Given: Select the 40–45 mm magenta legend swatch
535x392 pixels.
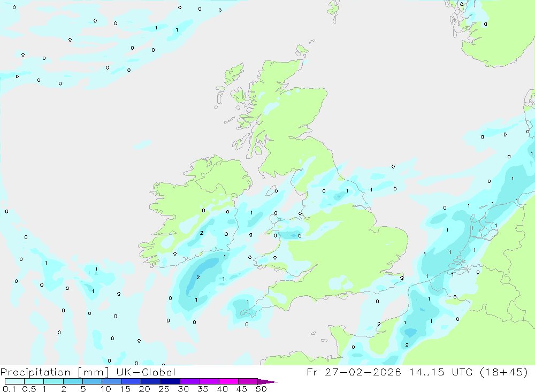Looking at the screenshot, I should point(228,381).
